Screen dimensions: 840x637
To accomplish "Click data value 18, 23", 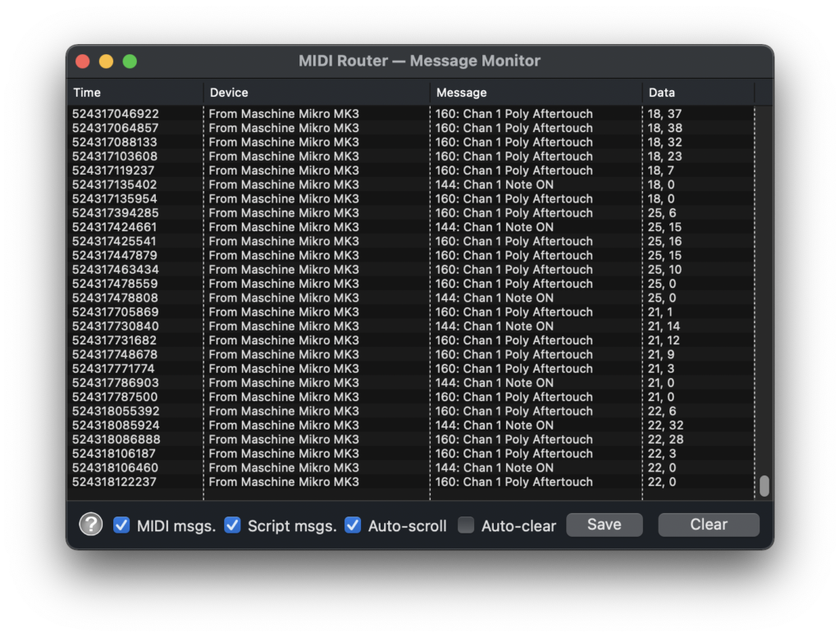I will [x=664, y=157].
